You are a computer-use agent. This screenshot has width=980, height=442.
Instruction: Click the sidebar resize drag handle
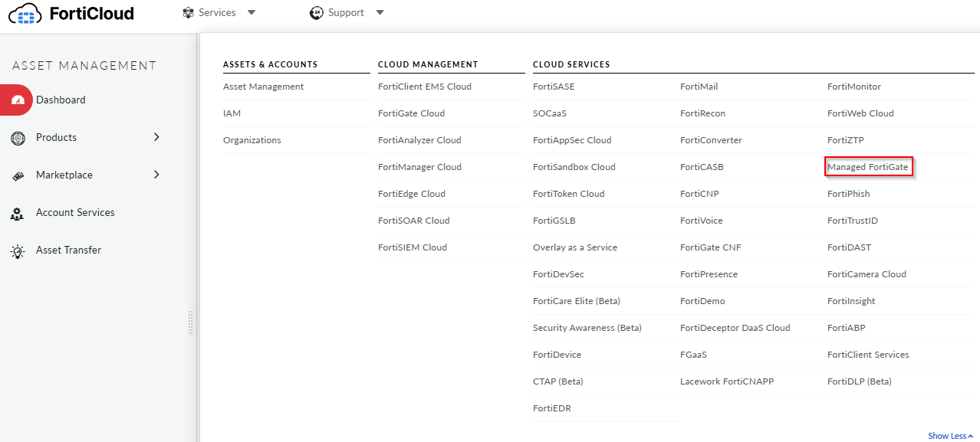(x=190, y=322)
